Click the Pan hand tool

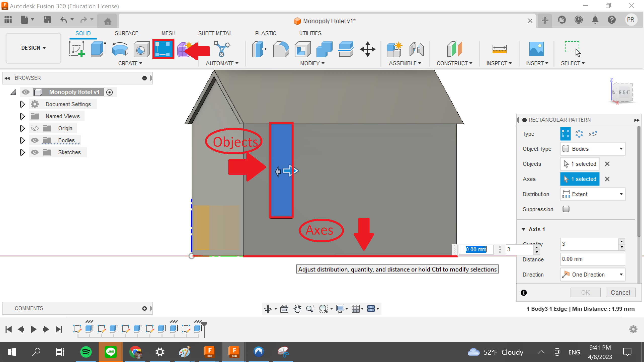297,308
